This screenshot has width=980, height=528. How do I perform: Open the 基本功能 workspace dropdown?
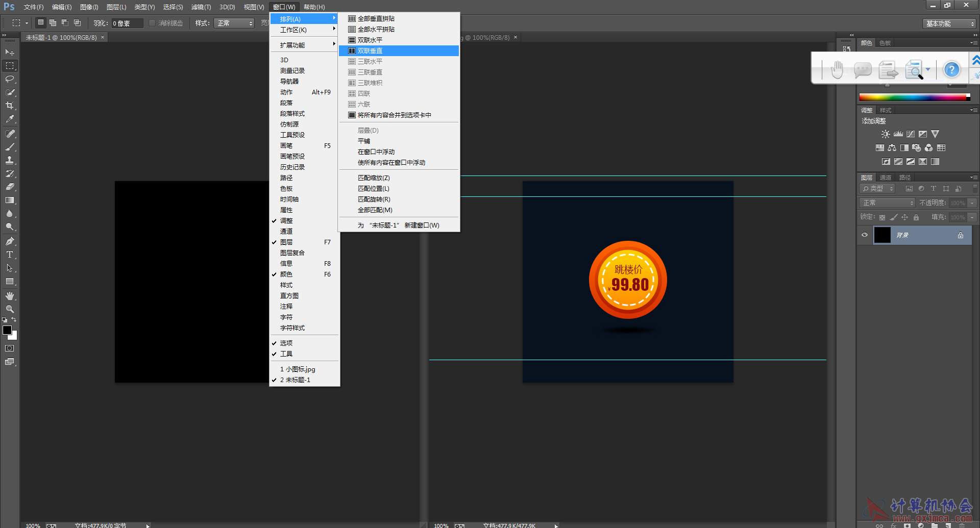pyautogui.click(x=949, y=23)
